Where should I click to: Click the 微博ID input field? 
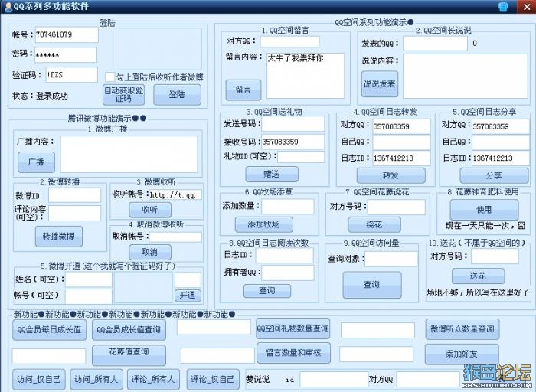coord(74,195)
